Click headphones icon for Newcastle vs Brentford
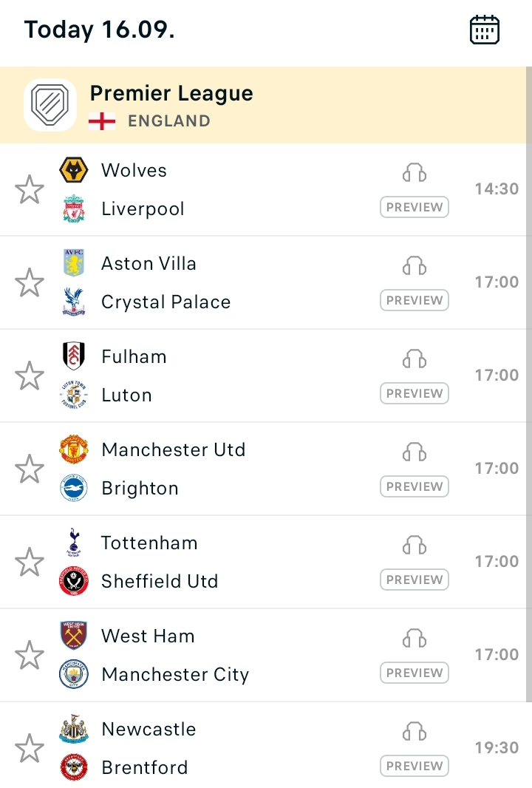Viewport: 532px width, 788px height. pyautogui.click(x=415, y=731)
